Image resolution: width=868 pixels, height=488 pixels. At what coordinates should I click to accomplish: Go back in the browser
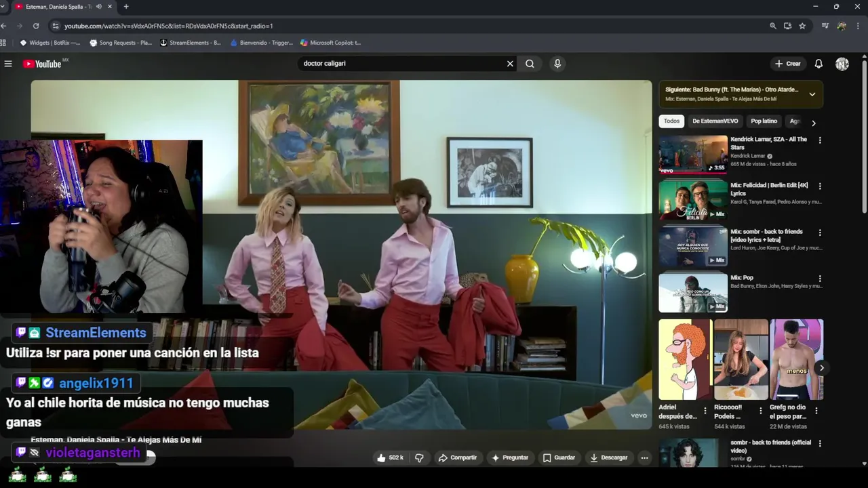[x=3, y=26]
